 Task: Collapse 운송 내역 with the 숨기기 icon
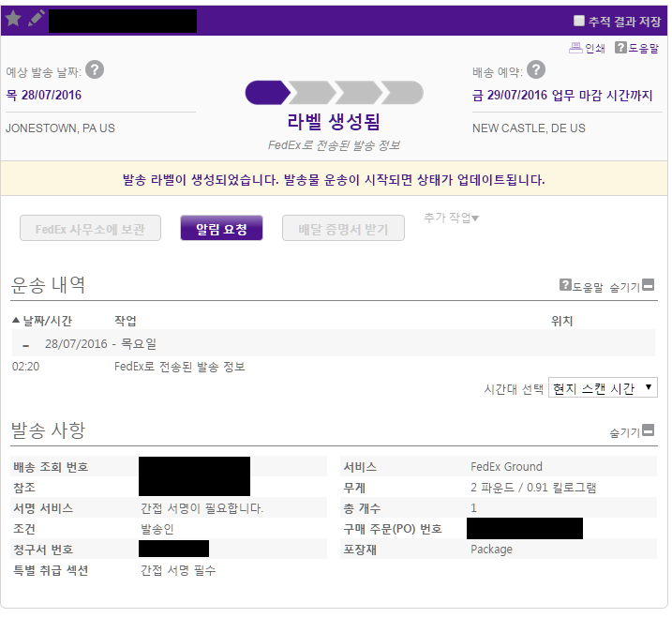[649, 285]
